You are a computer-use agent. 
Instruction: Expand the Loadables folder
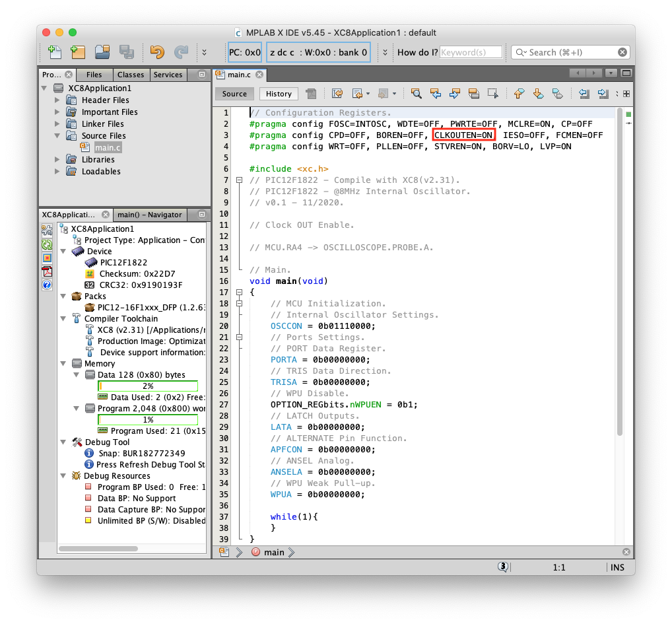(x=57, y=172)
